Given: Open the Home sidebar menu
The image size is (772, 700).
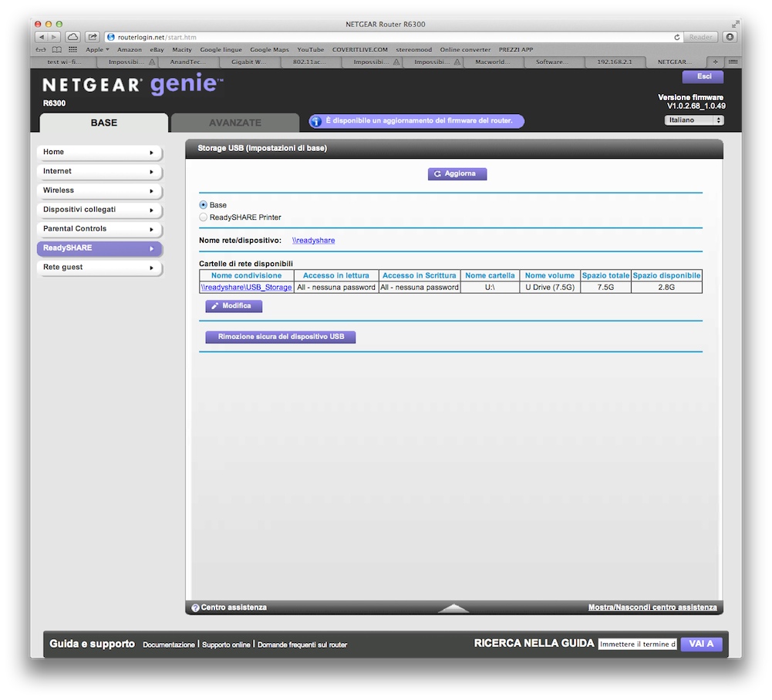Looking at the screenshot, I should [x=99, y=152].
